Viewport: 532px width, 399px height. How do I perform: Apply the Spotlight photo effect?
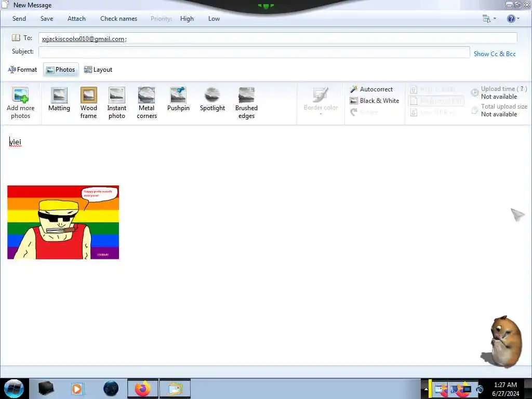point(212,99)
